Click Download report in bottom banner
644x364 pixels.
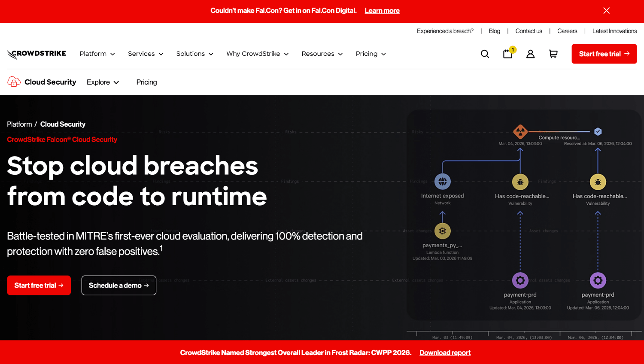pyautogui.click(x=445, y=352)
